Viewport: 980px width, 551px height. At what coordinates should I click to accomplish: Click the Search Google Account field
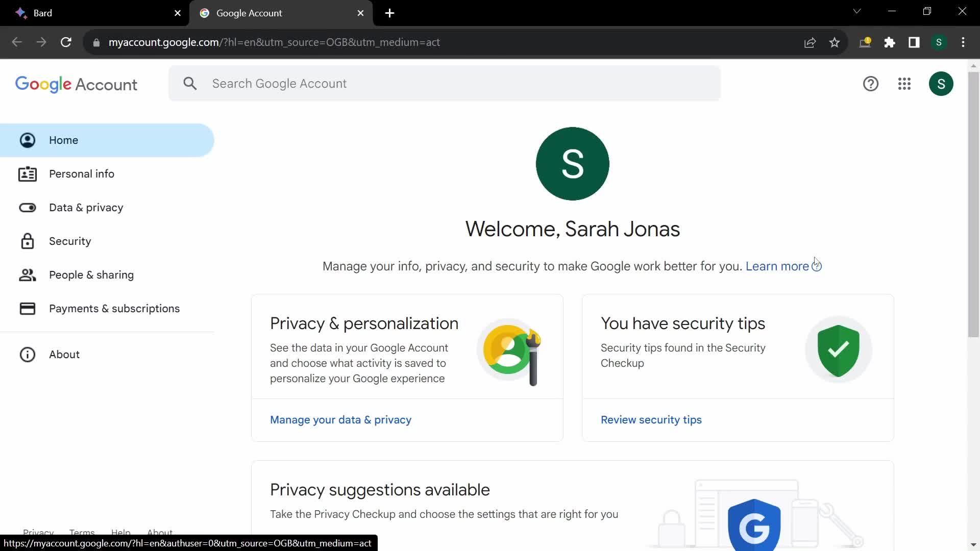445,84
